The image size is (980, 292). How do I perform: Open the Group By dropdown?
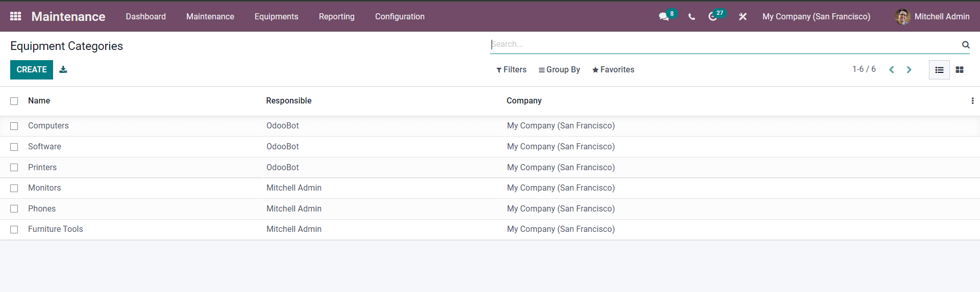[559, 70]
